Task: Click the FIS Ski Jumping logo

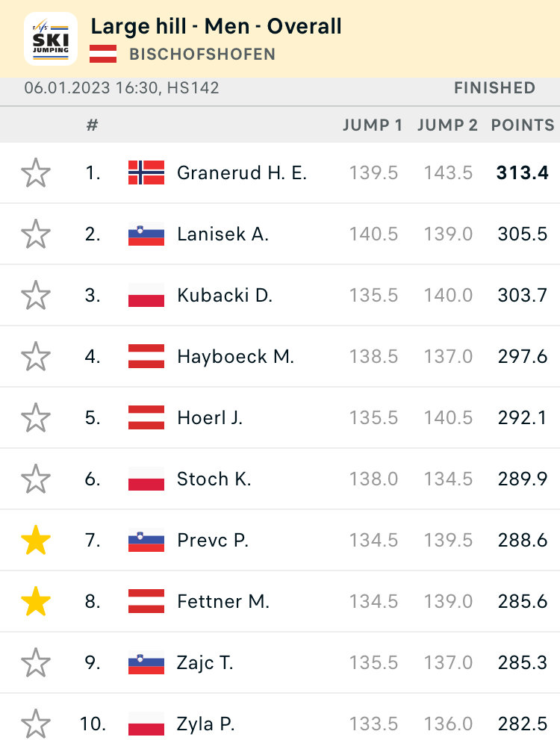Action: [51, 38]
